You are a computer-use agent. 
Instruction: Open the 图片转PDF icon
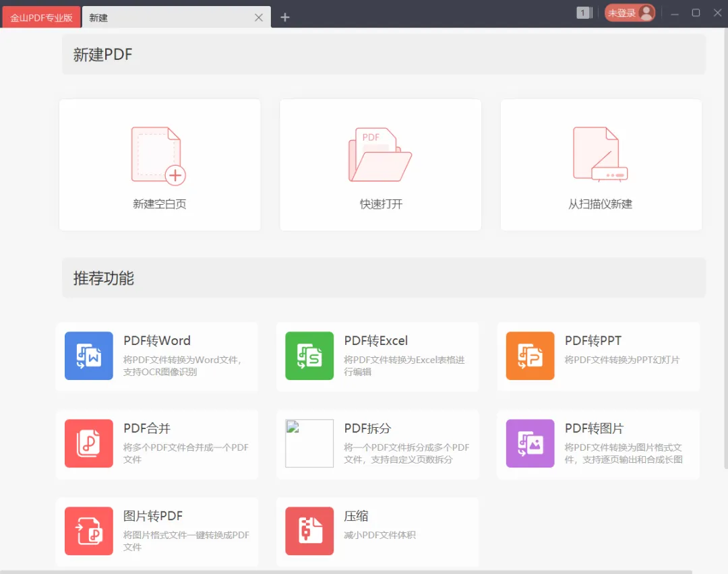click(x=89, y=531)
